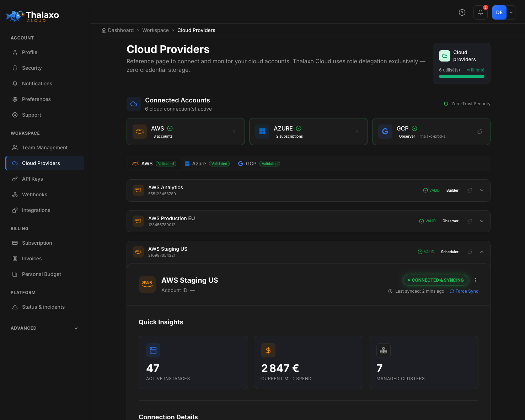Expand the AWS Analytics account row

(x=482, y=190)
